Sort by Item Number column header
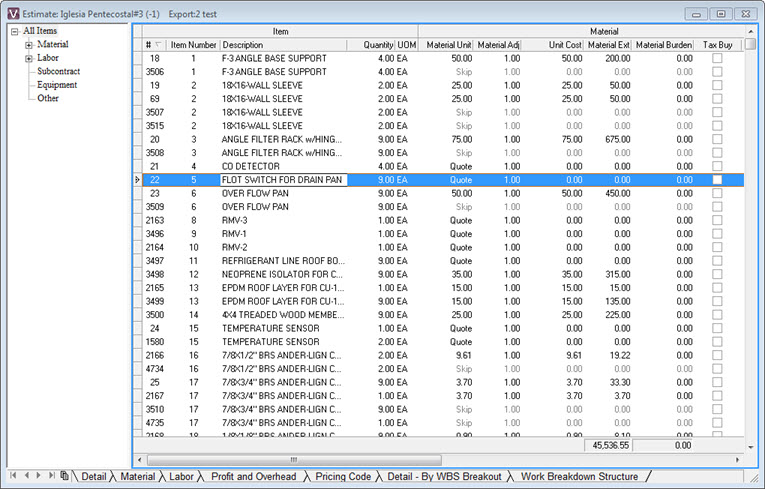 point(193,45)
